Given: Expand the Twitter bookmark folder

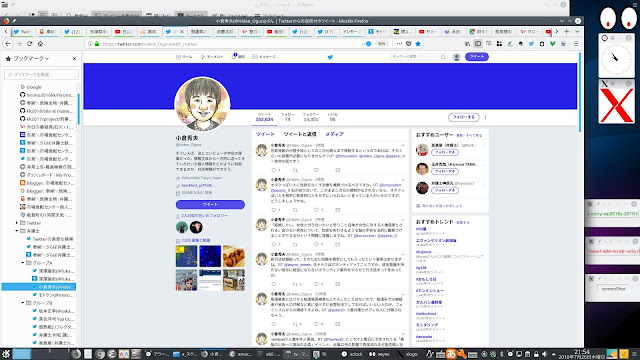Looking at the screenshot, I should 17,223.
